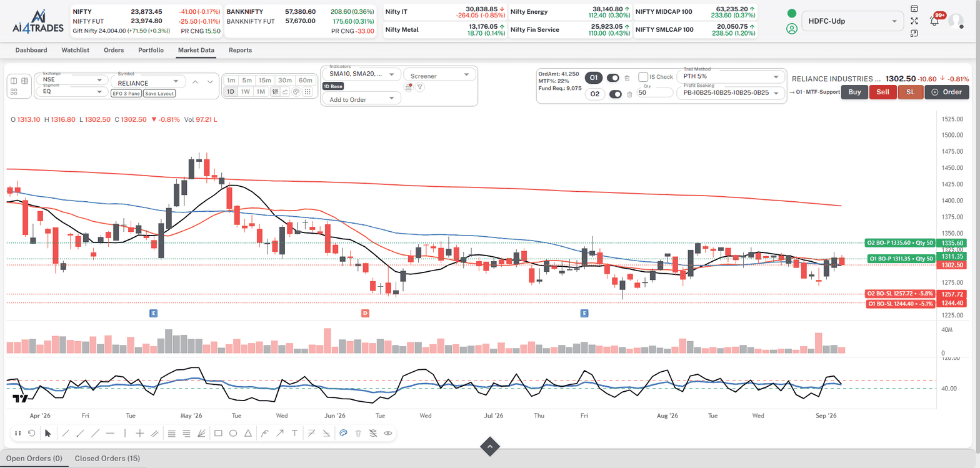
Task: Click the red Sell button
Action: point(882,92)
